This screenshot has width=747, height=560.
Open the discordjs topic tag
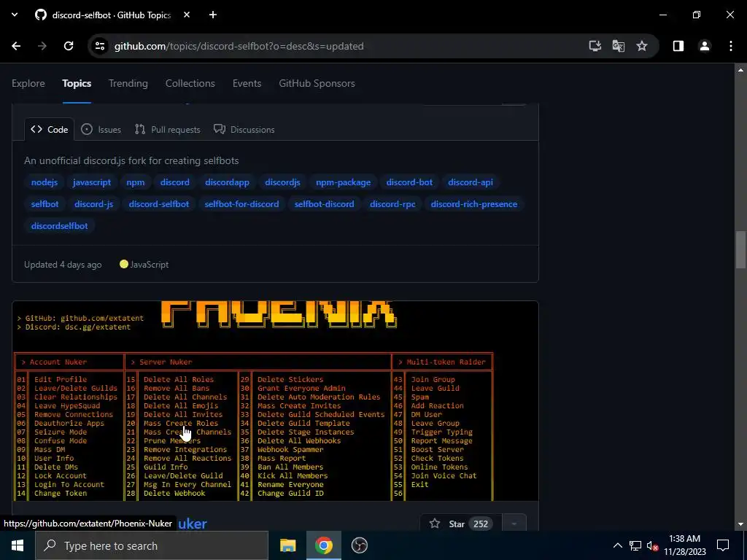282,182
